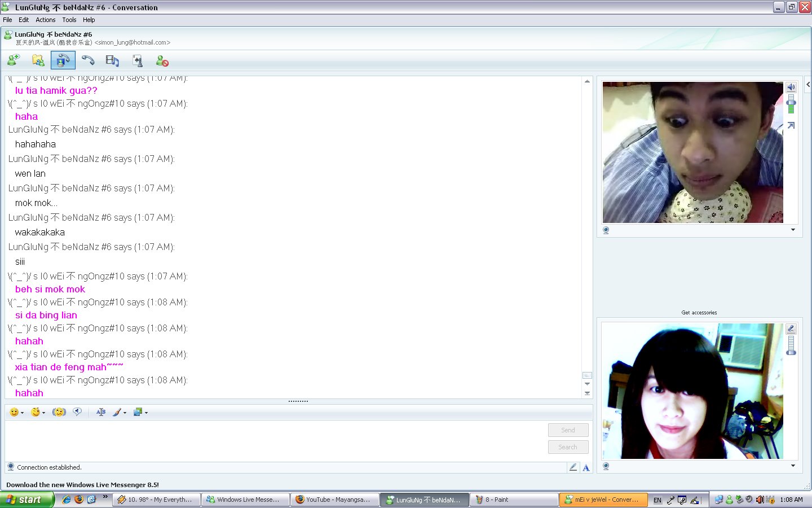The width and height of the screenshot is (812, 508).
Task: Send a nudge
Action: click(x=59, y=412)
